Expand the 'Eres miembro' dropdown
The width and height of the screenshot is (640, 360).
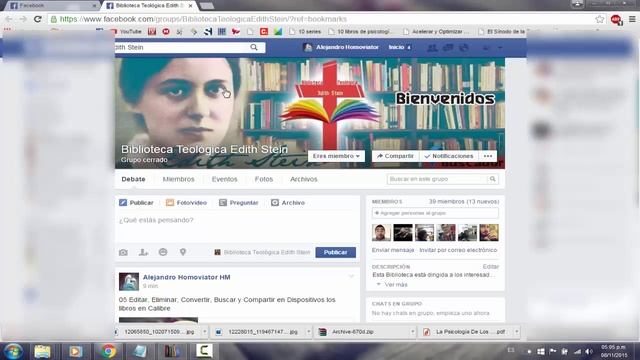[x=336, y=156]
